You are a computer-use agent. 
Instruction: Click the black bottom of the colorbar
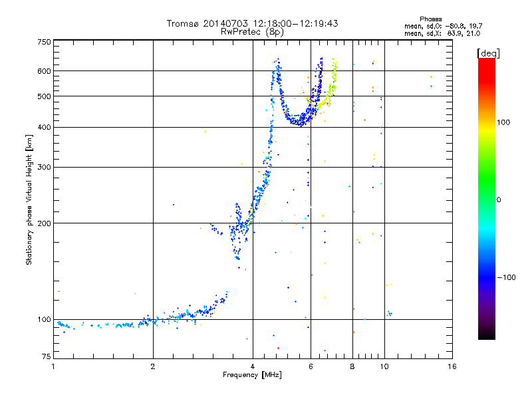pyautogui.click(x=487, y=334)
